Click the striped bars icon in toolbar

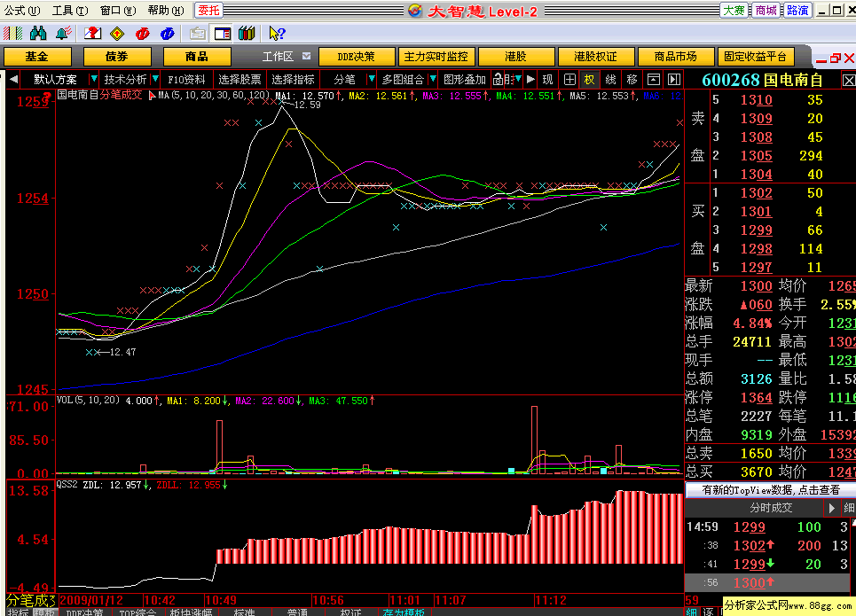(13, 34)
